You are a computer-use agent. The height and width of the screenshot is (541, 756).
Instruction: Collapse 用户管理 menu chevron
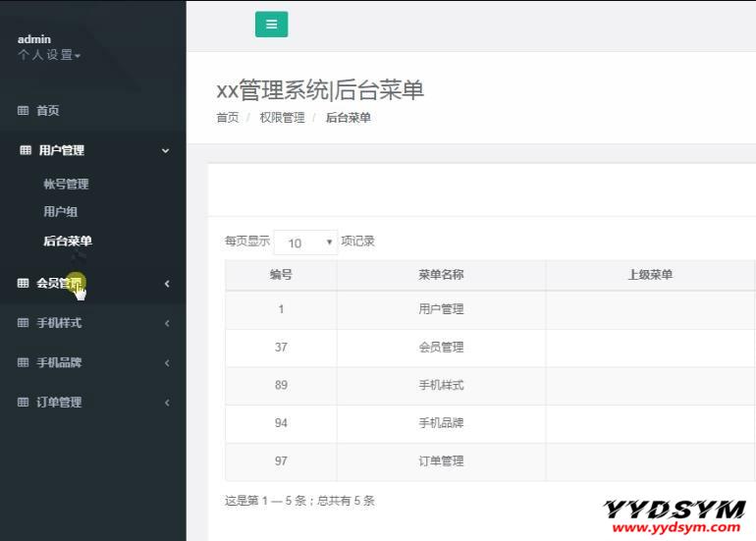coord(165,150)
